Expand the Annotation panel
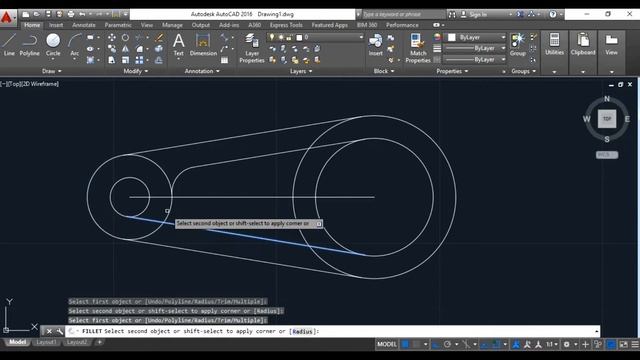The height and width of the screenshot is (360, 640). tap(202, 71)
